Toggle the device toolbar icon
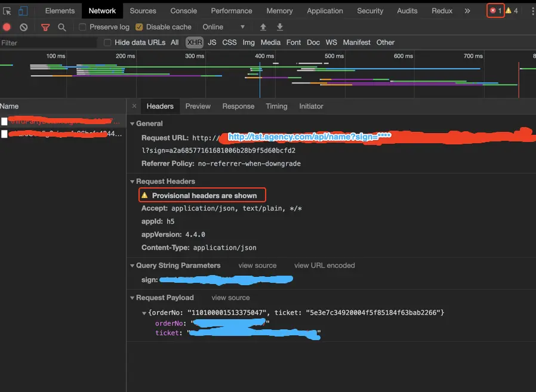Image resolution: width=536 pixels, height=392 pixels. pyautogui.click(x=23, y=11)
